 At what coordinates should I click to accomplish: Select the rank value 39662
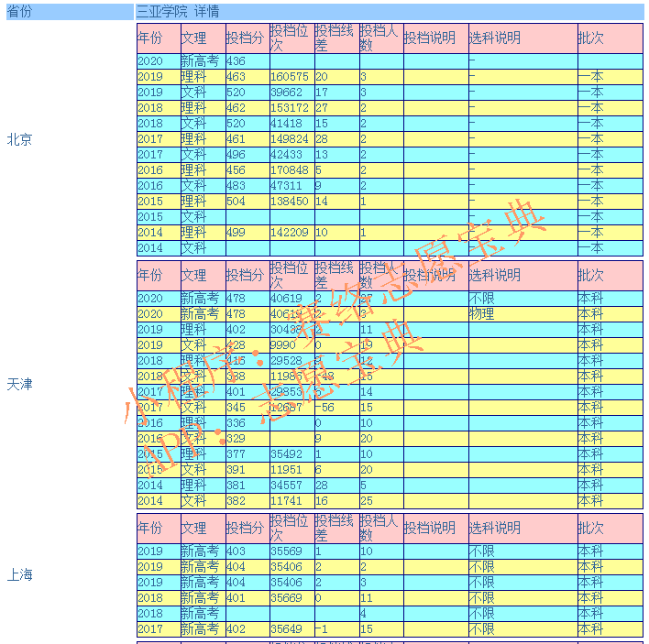(x=286, y=93)
